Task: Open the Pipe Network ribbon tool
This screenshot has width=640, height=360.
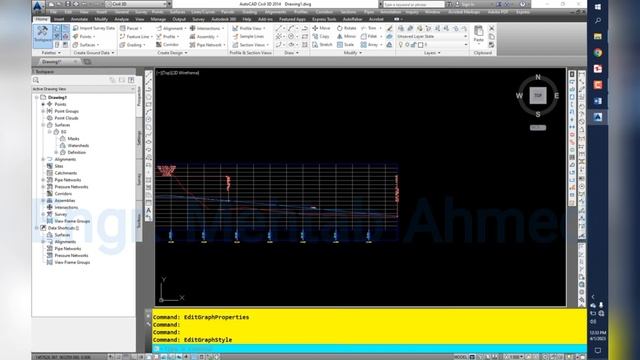Action: pyautogui.click(x=207, y=45)
